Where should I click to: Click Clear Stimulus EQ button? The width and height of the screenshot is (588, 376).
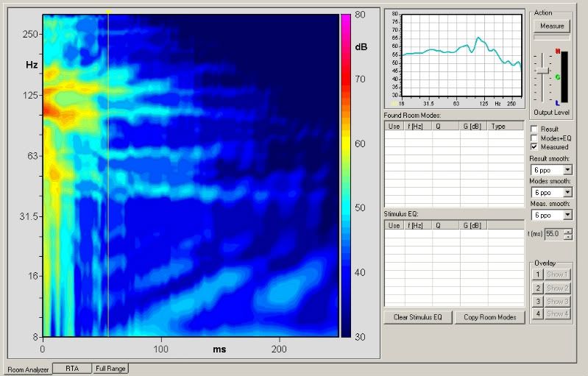(418, 317)
